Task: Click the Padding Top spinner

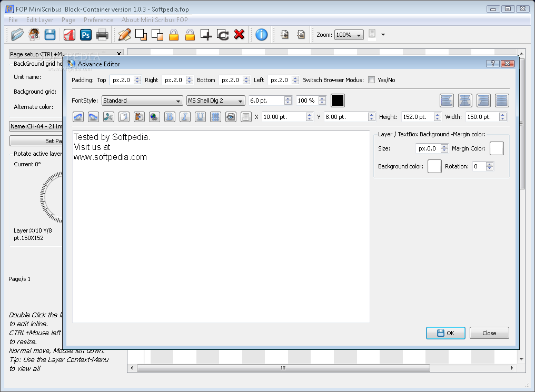Action: pos(125,80)
